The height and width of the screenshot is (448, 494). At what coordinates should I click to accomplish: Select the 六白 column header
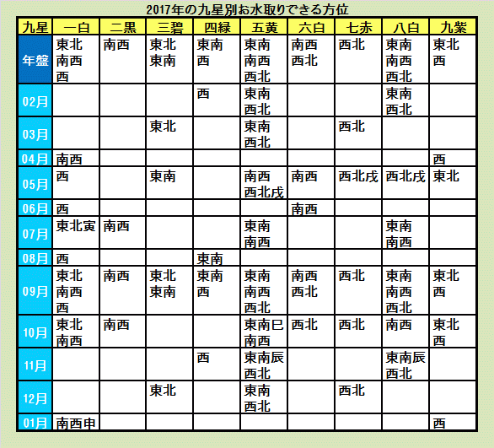tap(311, 27)
